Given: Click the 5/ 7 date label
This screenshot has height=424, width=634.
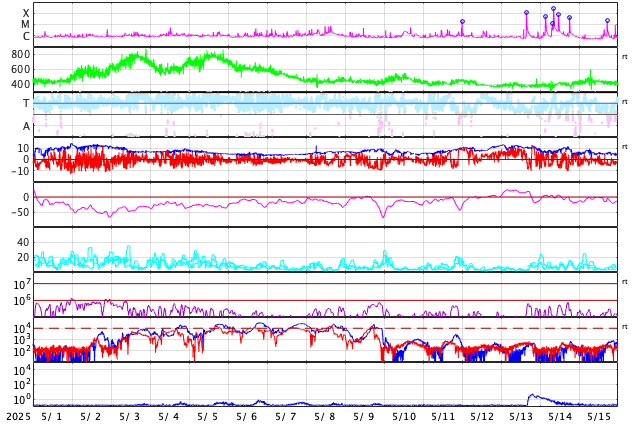Looking at the screenshot, I should (x=286, y=417).
